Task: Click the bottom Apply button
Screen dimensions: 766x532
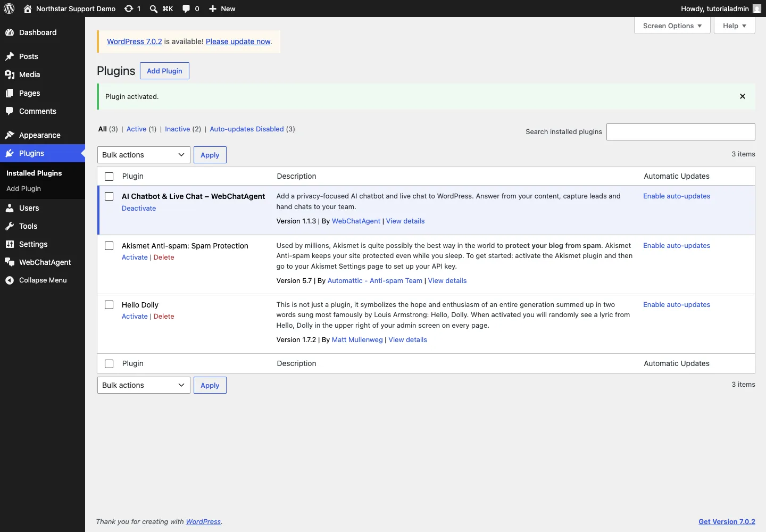Action: tap(210, 385)
